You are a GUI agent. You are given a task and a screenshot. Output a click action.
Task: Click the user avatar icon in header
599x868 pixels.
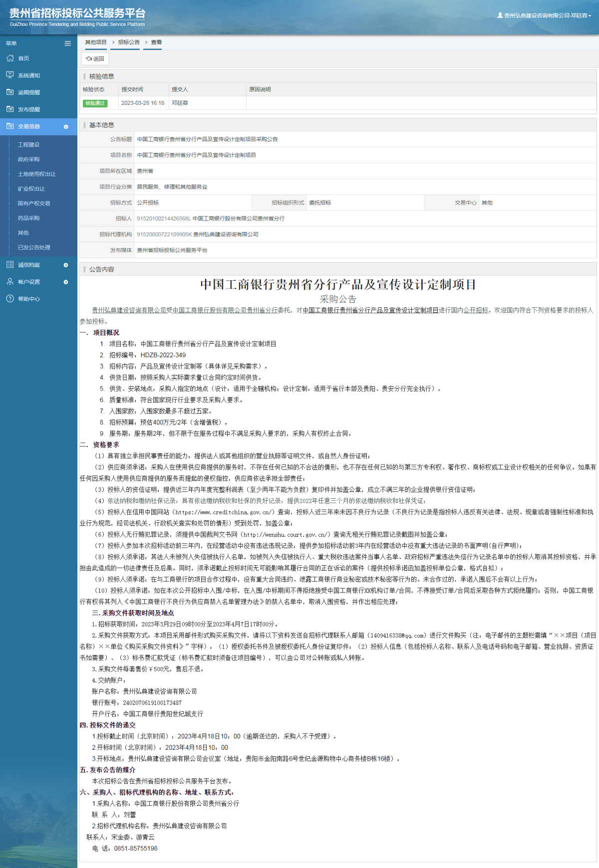pyautogui.click(x=500, y=15)
